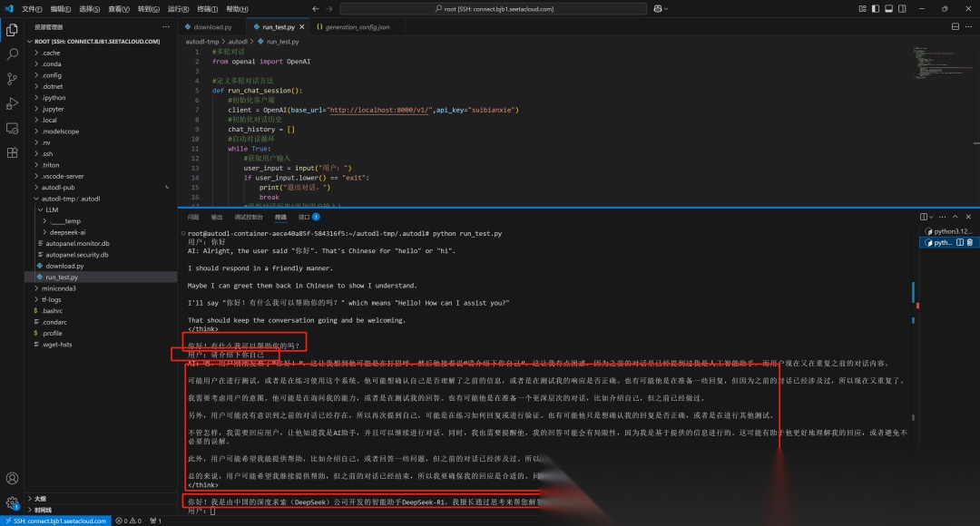Expand the Timeline (时间线) section
Image resolution: width=980 pixels, height=526 pixels.
click(x=101, y=510)
